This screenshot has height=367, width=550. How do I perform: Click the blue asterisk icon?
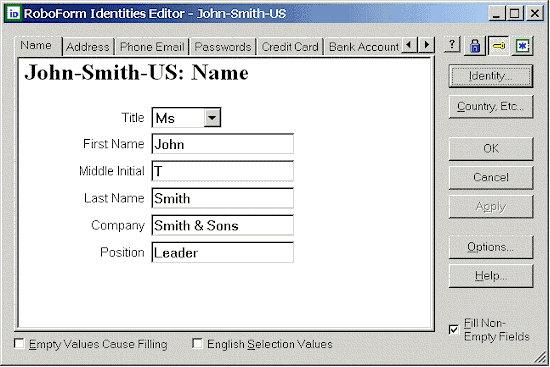tap(523, 46)
